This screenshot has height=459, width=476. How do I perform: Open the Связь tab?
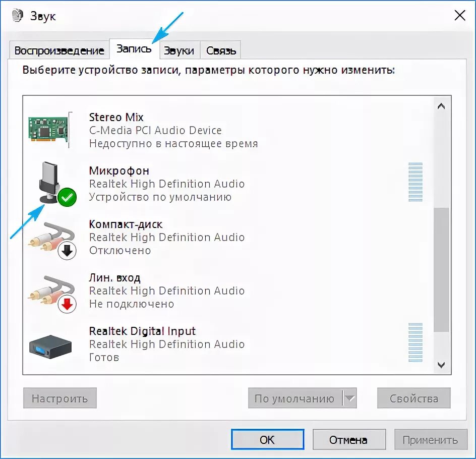[x=221, y=50]
